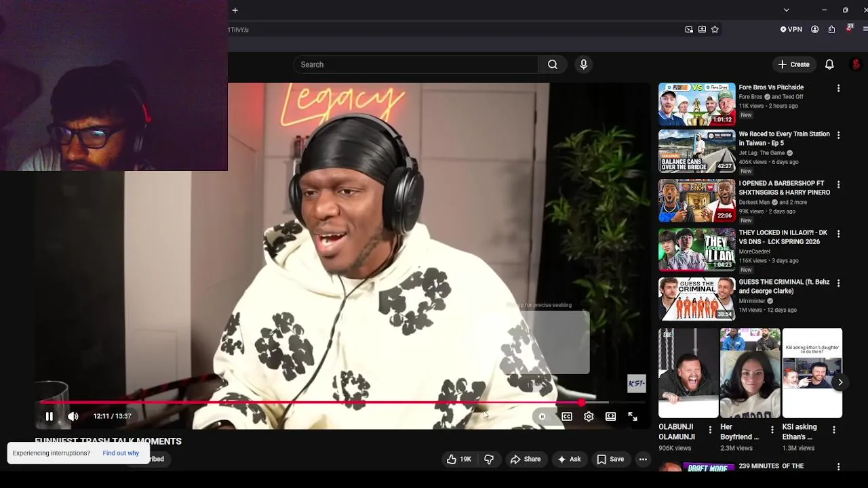
Task: Go to the MoreCaedrel channel
Action: pyautogui.click(x=754, y=251)
